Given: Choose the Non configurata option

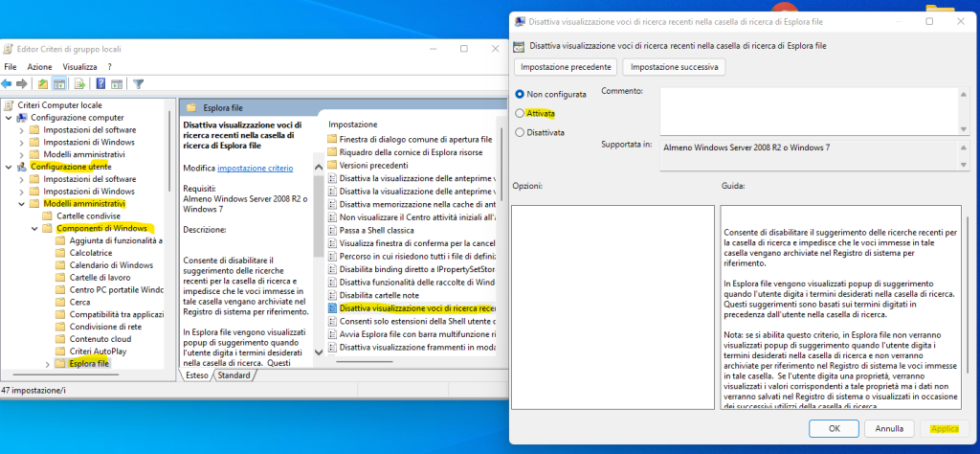Looking at the screenshot, I should pos(521,94).
